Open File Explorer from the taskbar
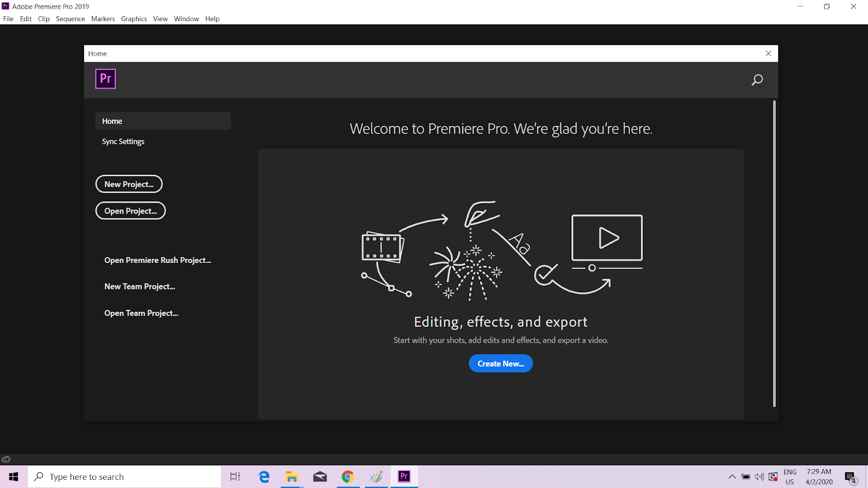The image size is (868, 488). (292, 477)
